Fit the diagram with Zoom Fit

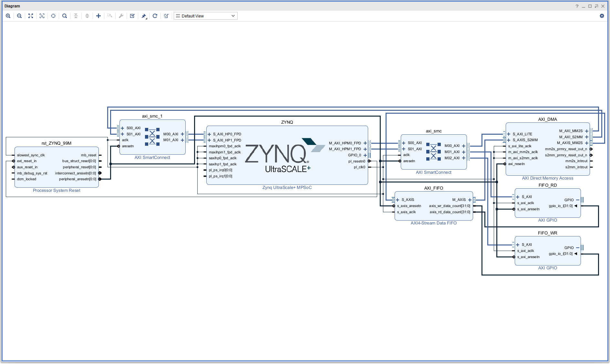click(x=31, y=16)
